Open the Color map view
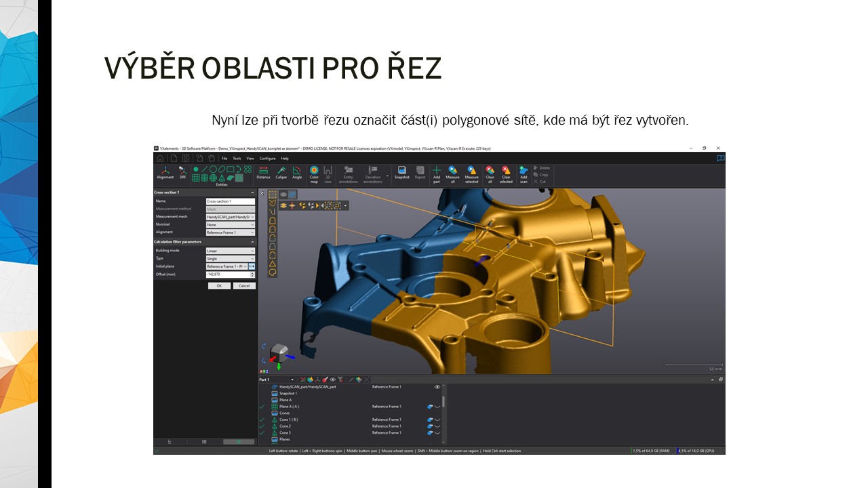868x488 pixels. coord(314,174)
